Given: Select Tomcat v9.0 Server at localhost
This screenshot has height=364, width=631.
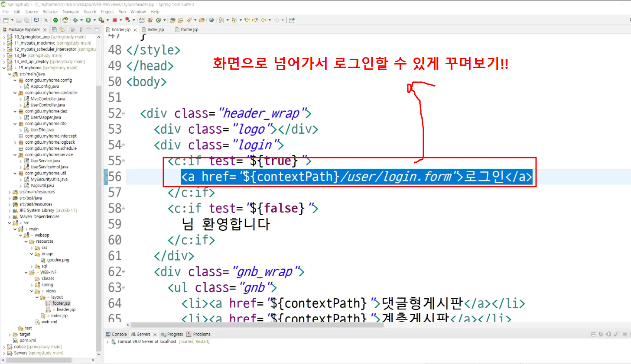Looking at the screenshot, I should [x=146, y=342].
